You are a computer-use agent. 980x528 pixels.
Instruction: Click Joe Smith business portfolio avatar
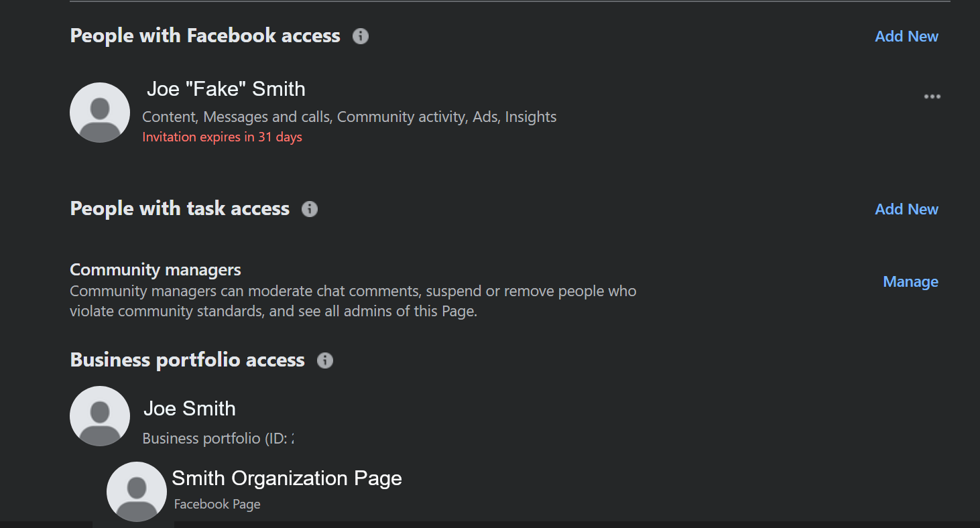coord(100,416)
